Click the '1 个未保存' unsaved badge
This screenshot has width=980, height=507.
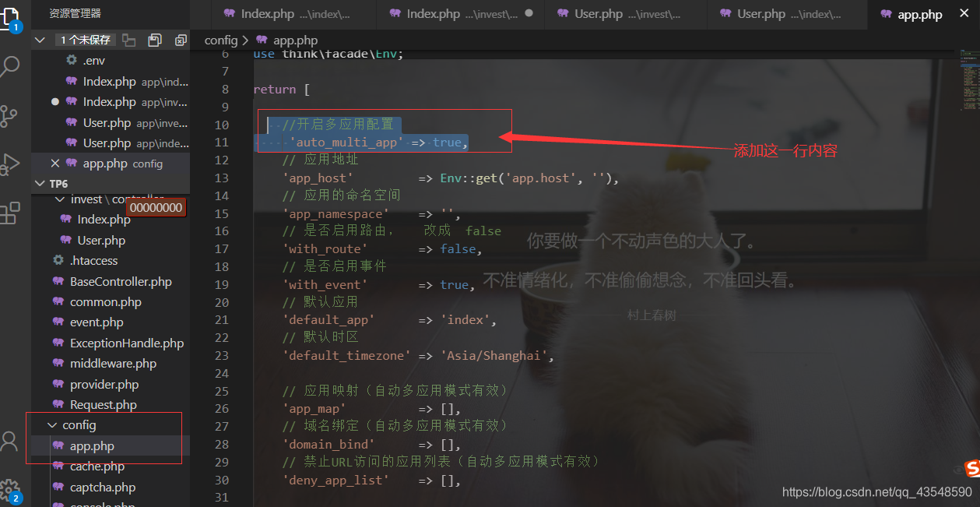click(85, 40)
